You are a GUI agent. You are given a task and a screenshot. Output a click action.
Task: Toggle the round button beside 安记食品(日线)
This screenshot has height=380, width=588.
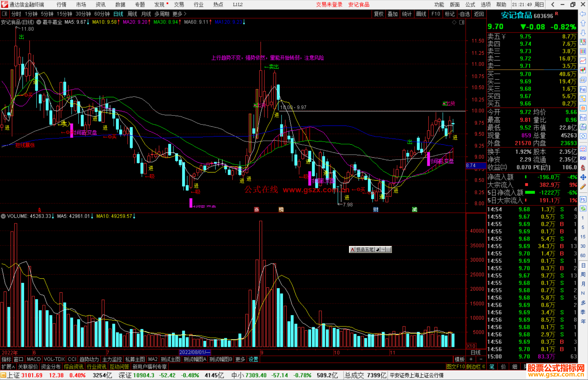[x=39, y=22]
